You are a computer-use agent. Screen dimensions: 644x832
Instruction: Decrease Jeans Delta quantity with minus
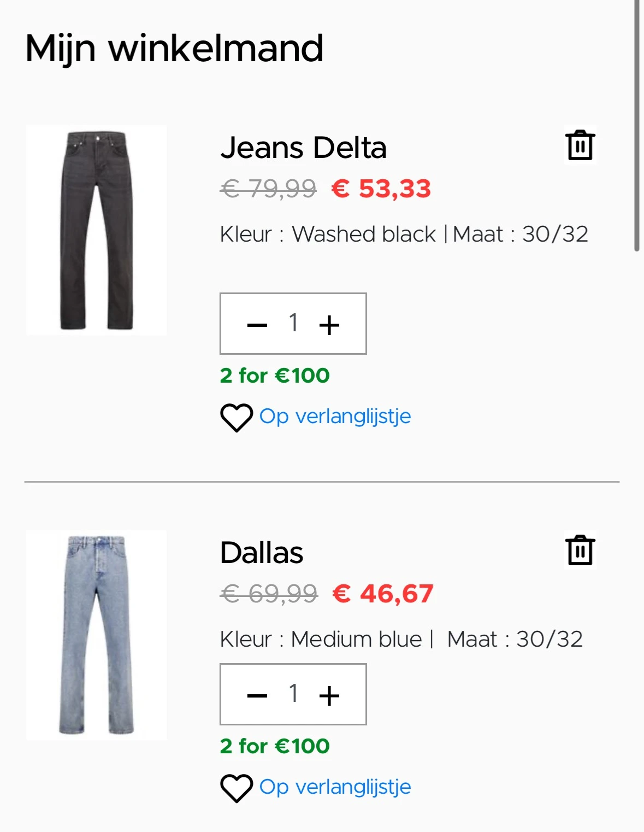pos(257,325)
